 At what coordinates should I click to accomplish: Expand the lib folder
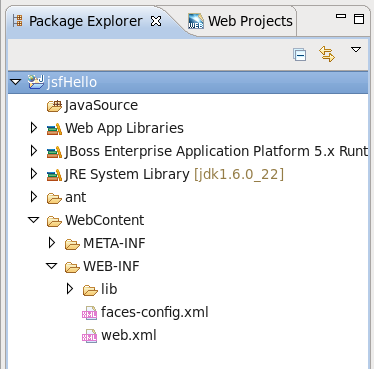coord(70,289)
